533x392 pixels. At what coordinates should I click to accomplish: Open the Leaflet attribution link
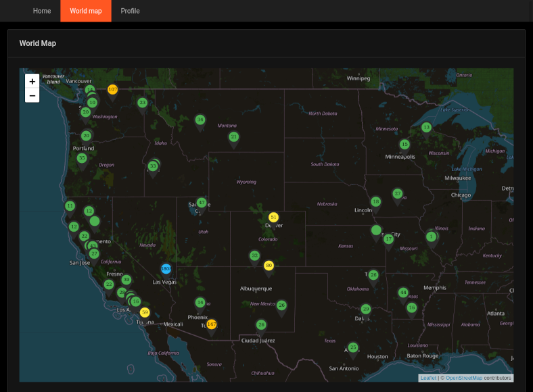pos(428,378)
